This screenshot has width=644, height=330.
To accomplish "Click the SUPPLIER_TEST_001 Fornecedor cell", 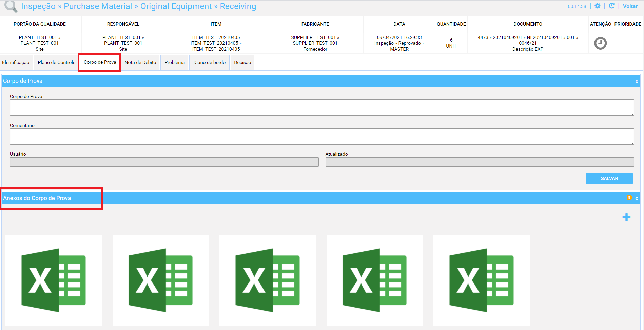I will pos(315,43).
